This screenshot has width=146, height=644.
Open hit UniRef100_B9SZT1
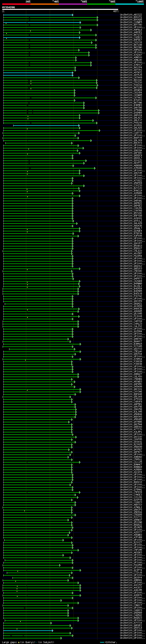(x=131, y=17)
